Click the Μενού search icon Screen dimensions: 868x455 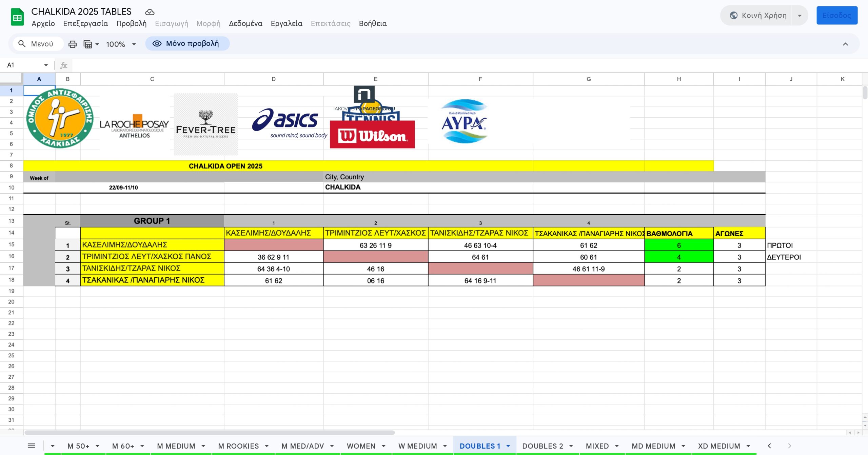point(22,44)
